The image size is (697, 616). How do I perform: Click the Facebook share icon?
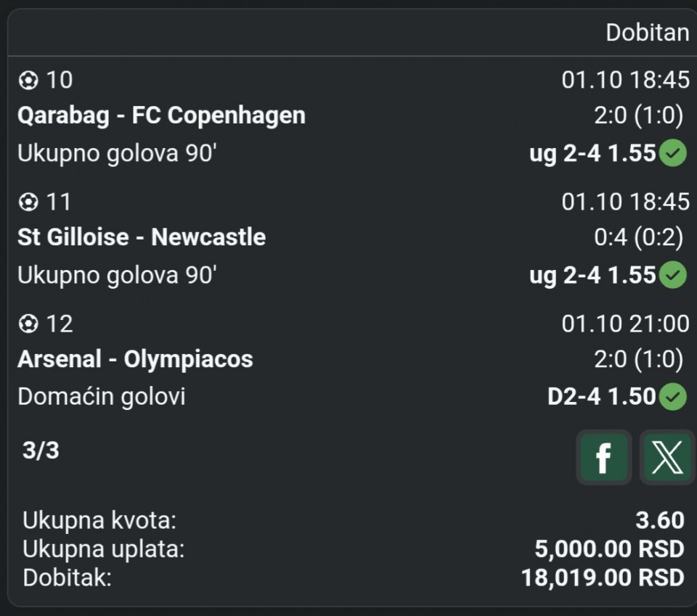603,457
